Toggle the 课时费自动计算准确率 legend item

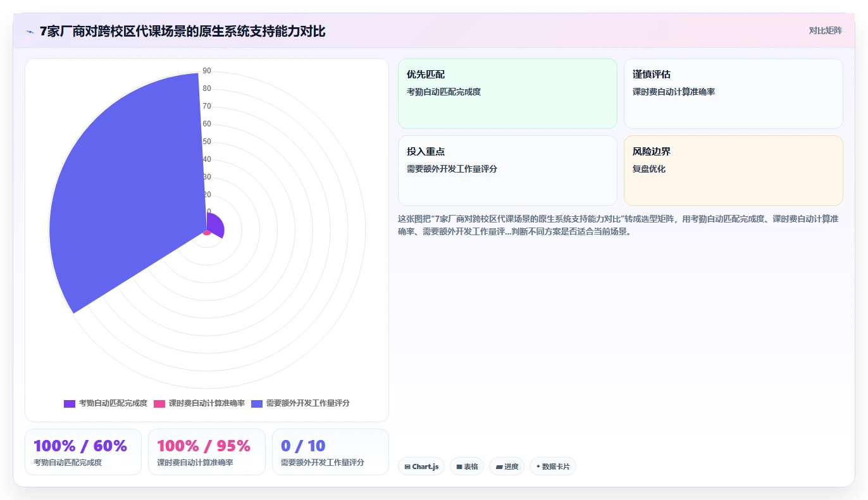click(199, 403)
